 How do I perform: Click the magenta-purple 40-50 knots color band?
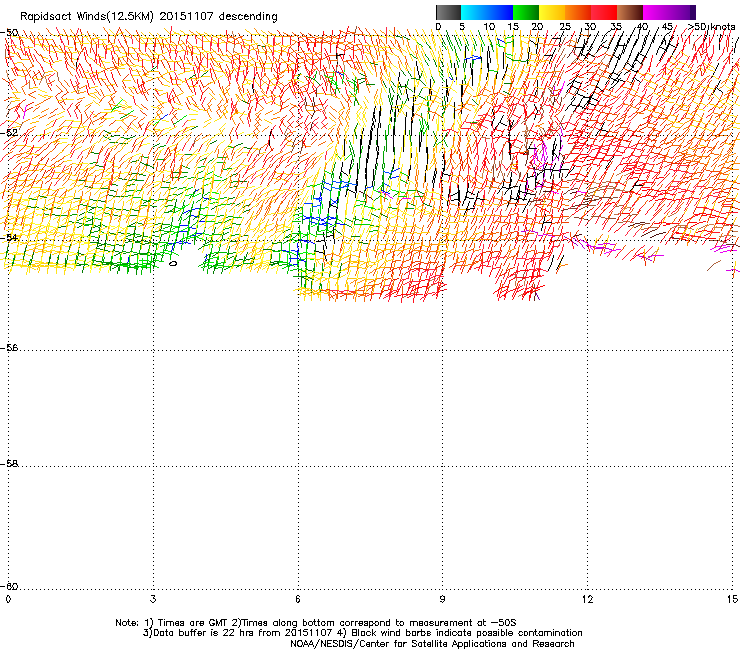pyautogui.click(x=669, y=12)
